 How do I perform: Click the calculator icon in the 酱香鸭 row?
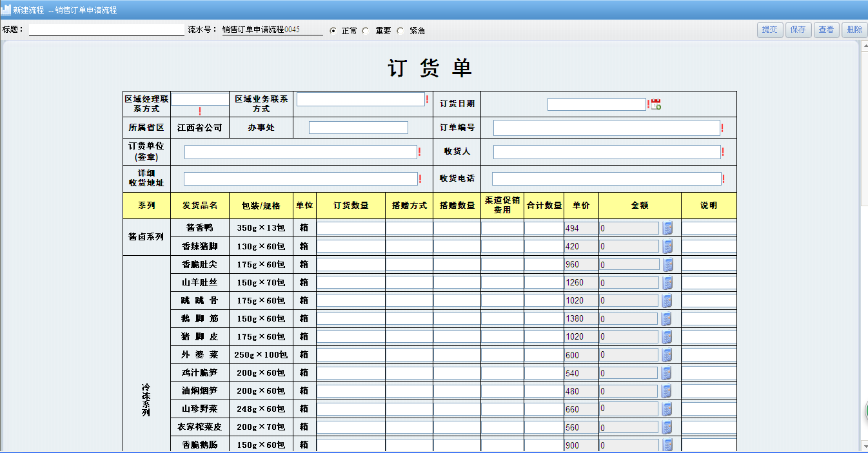tap(667, 228)
